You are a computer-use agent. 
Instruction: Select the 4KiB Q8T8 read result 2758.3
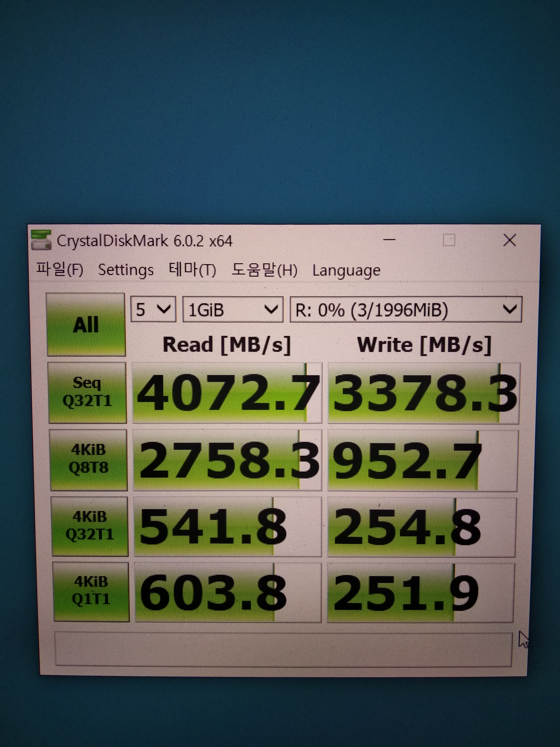point(228,460)
